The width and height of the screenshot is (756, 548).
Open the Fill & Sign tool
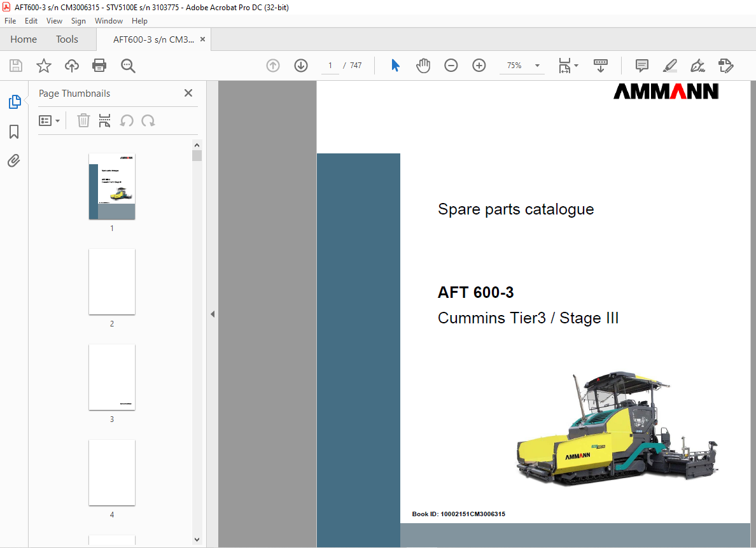point(697,66)
